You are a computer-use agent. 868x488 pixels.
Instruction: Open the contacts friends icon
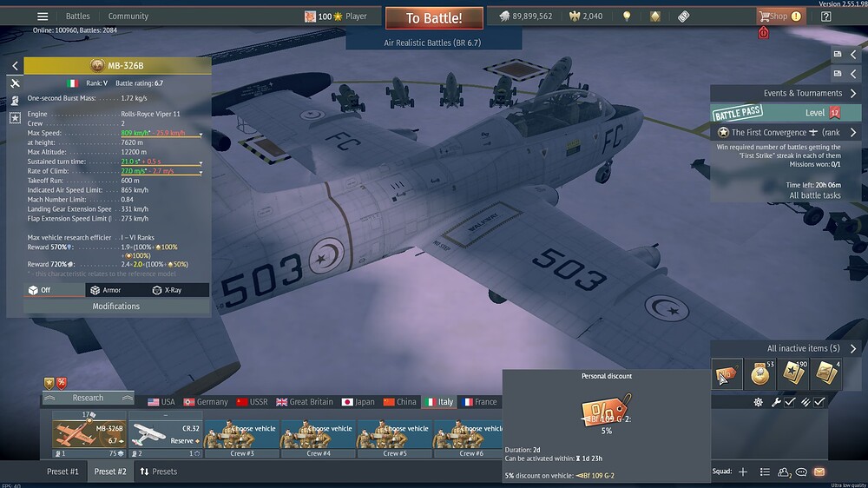(784, 472)
